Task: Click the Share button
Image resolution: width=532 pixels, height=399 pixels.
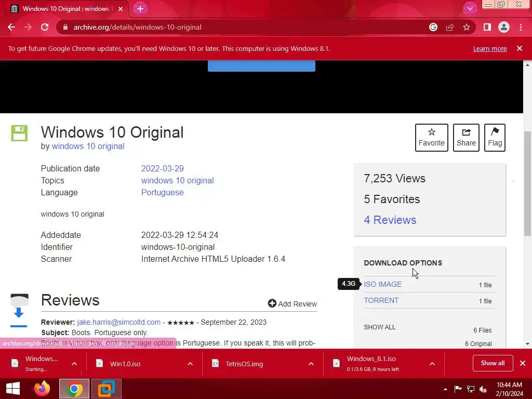Action: 466,137
